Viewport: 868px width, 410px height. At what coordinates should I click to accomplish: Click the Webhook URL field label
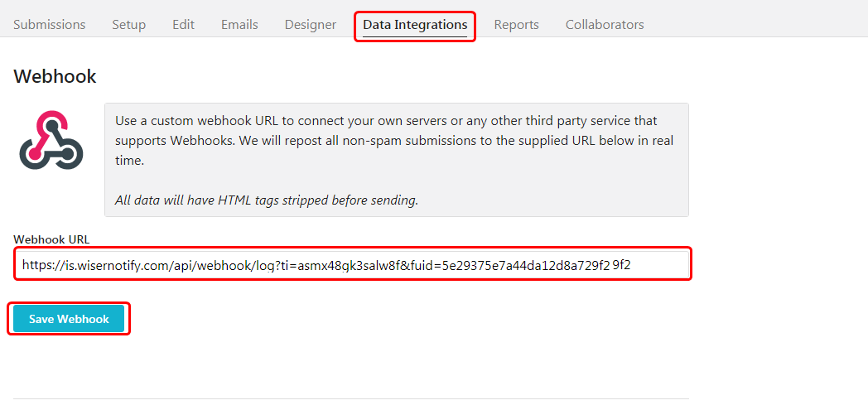51,239
